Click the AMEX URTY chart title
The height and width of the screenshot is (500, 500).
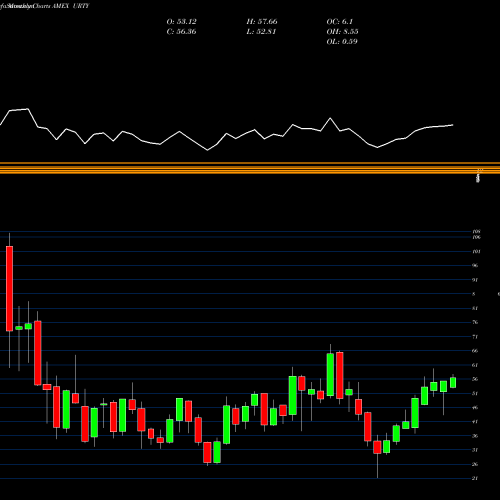click(71, 6)
